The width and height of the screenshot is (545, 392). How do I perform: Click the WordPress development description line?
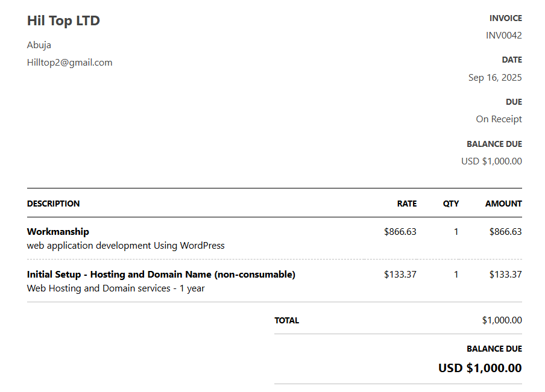125,246
